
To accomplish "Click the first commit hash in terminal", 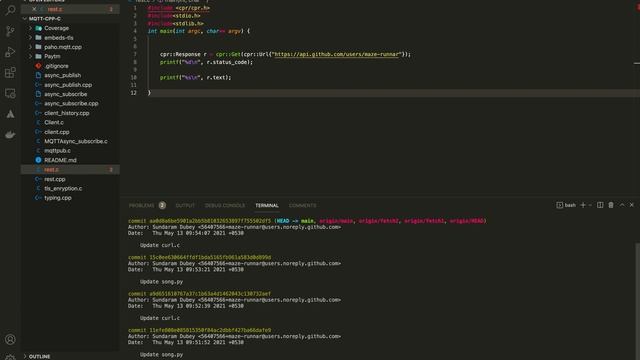I will [209, 221].
